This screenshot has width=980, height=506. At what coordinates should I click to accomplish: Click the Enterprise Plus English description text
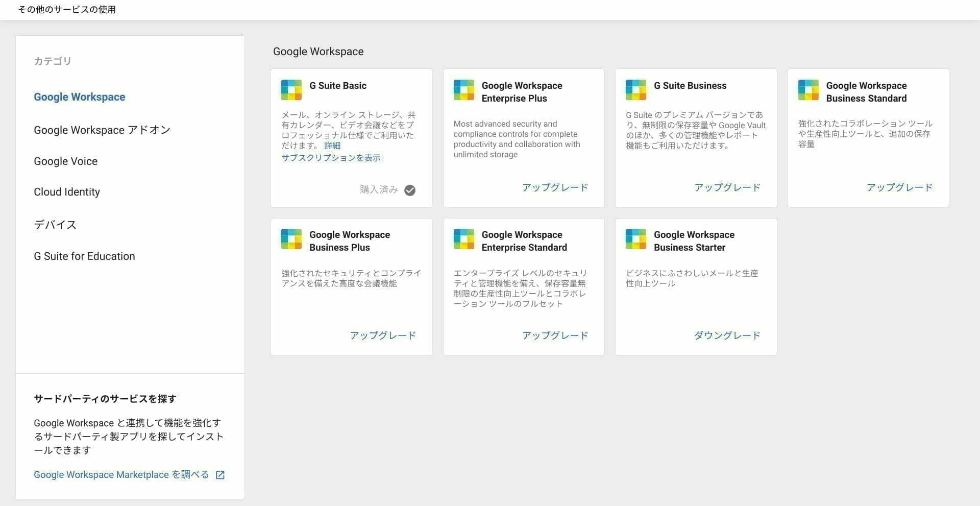517,139
